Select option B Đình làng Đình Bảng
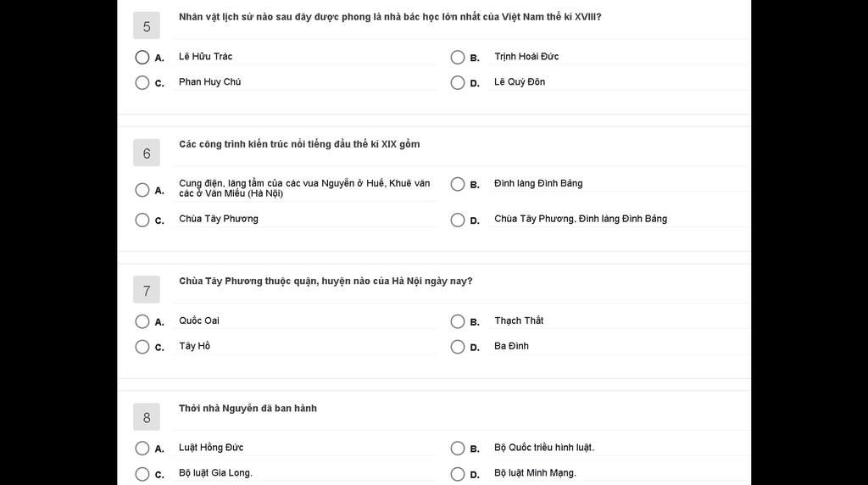Viewport: 868px width, 485px height. point(458,184)
